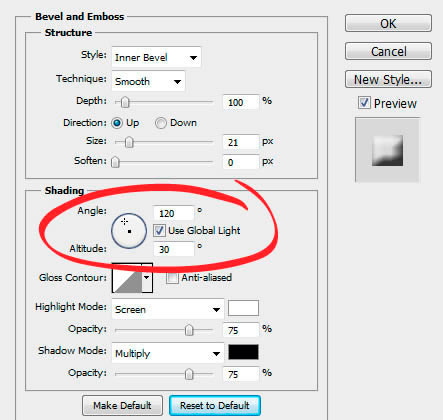
Task: Expand the Gloss Contour picker arrow
Action: (x=147, y=278)
